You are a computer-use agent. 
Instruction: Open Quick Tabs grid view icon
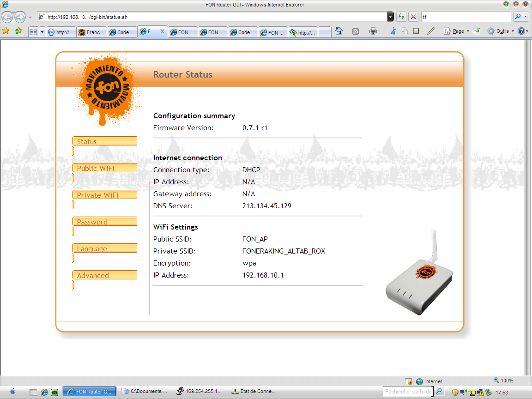(33, 32)
